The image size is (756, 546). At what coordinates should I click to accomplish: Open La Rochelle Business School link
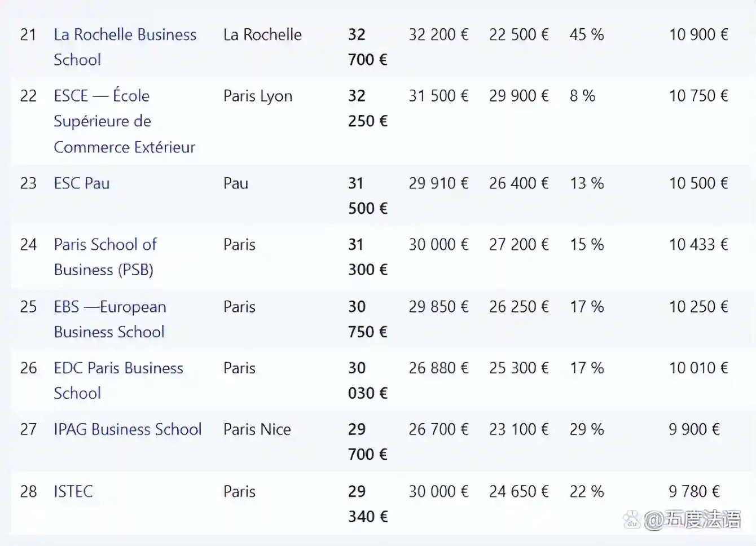[125, 35]
